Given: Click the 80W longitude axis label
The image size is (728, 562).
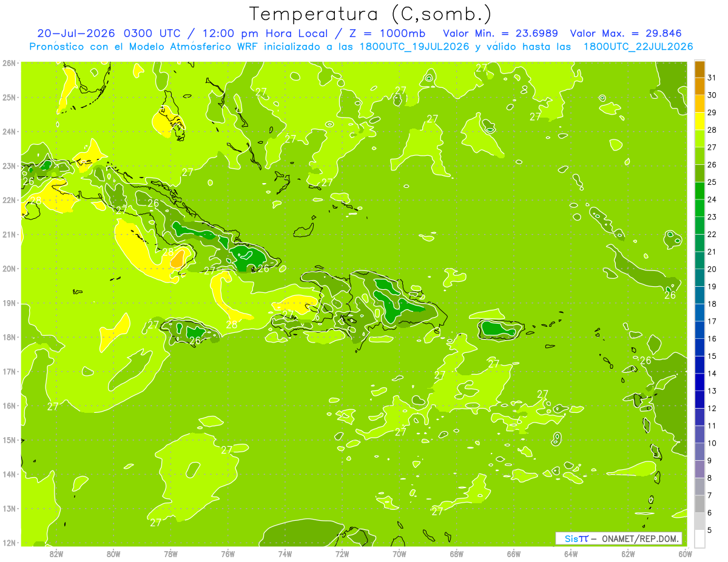Looking at the screenshot, I should (113, 554).
